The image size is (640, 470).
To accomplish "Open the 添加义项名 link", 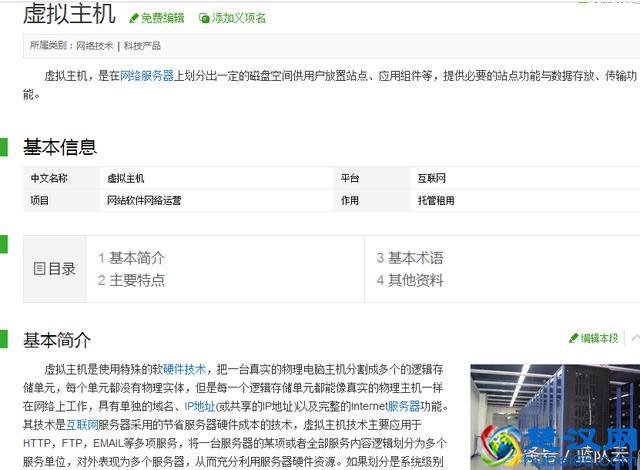I will (x=239, y=18).
